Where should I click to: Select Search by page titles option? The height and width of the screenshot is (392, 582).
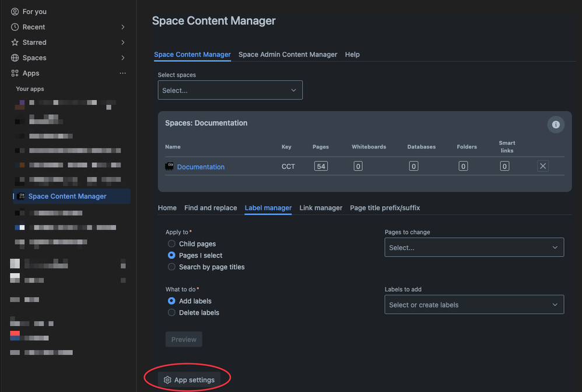[171, 267]
